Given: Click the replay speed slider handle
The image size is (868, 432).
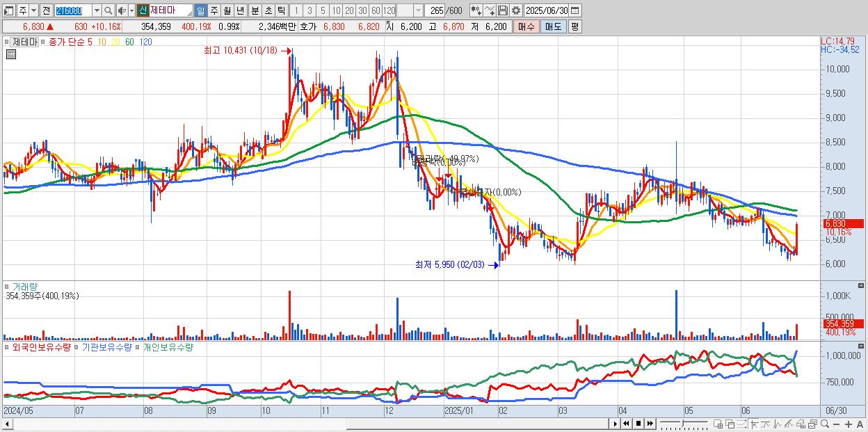Looking at the screenshot, I should click(x=683, y=423).
